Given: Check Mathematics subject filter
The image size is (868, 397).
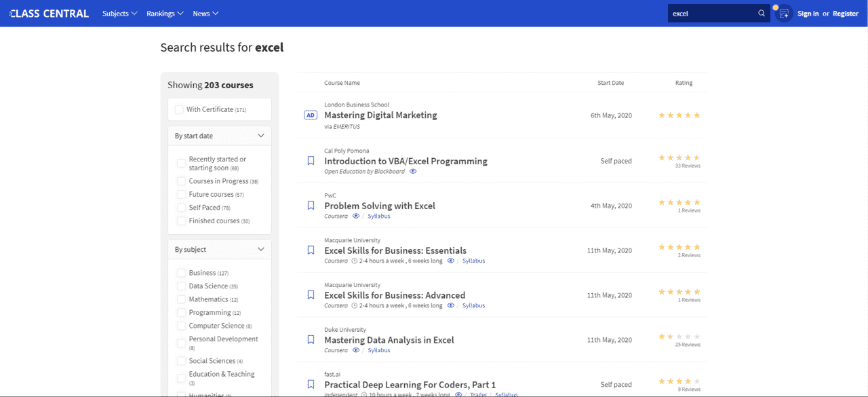Looking at the screenshot, I should click(x=181, y=299).
